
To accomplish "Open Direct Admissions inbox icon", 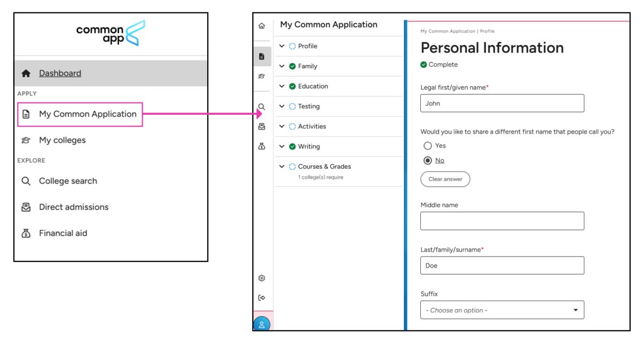I will tap(261, 126).
